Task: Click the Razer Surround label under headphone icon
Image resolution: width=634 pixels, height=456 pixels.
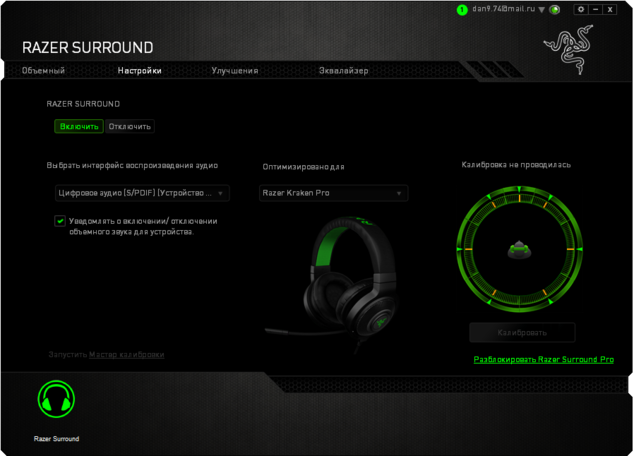Action: point(56,439)
